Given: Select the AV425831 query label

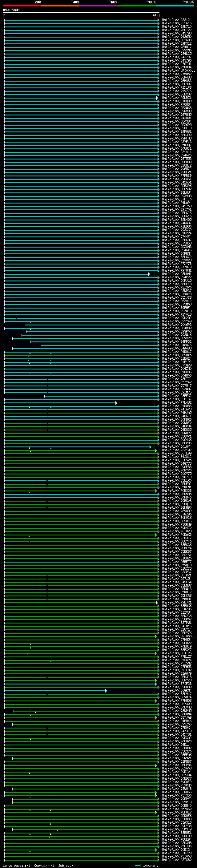Looking at the screenshot, I should pyautogui.click(x=11, y=10).
